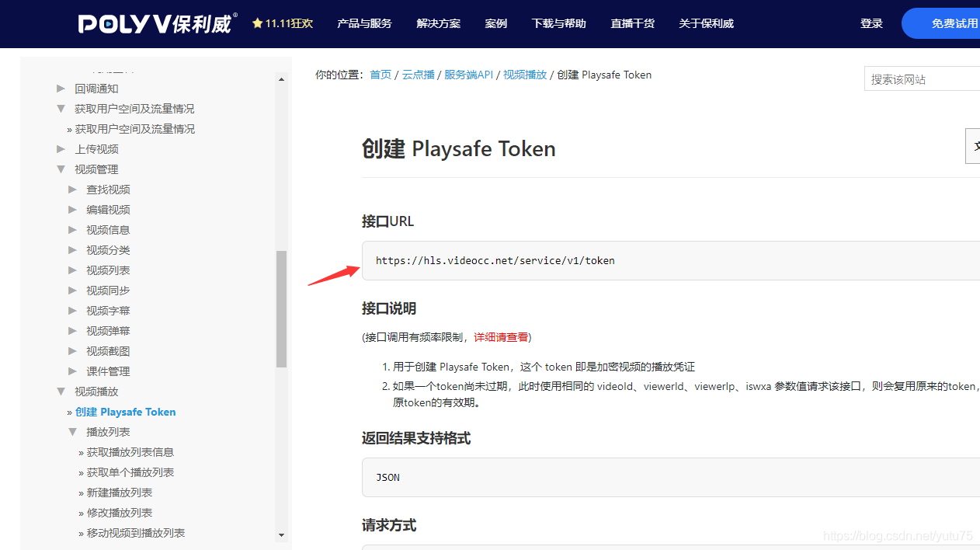
Task: Open the 服务端API breadcrumb link
Action: [x=468, y=74]
